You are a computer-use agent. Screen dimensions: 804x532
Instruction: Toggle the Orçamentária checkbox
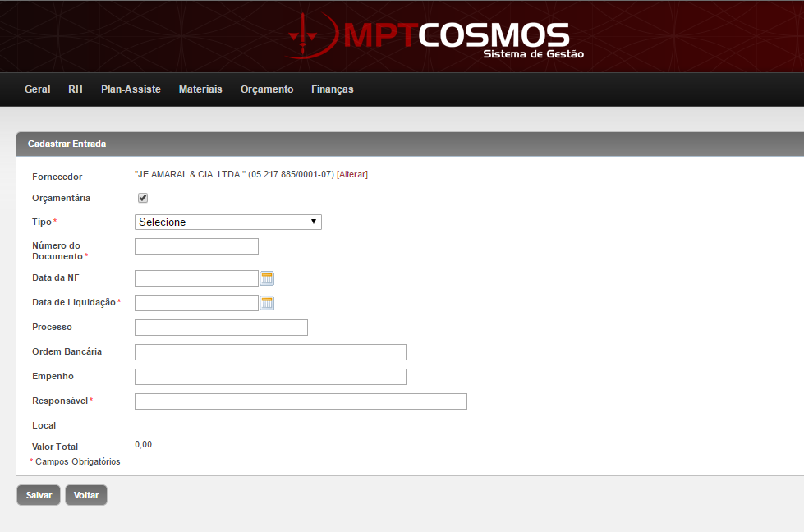[143, 198]
